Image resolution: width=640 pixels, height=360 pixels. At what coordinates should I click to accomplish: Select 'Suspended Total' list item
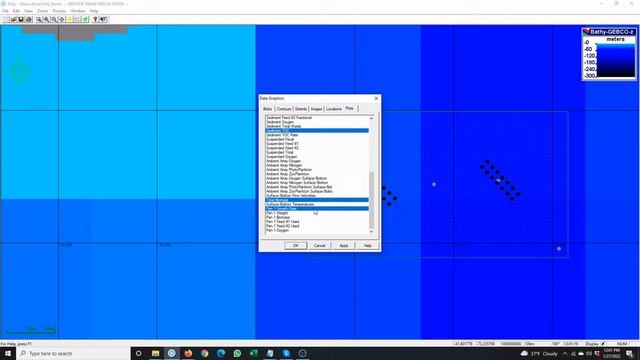[317, 152]
